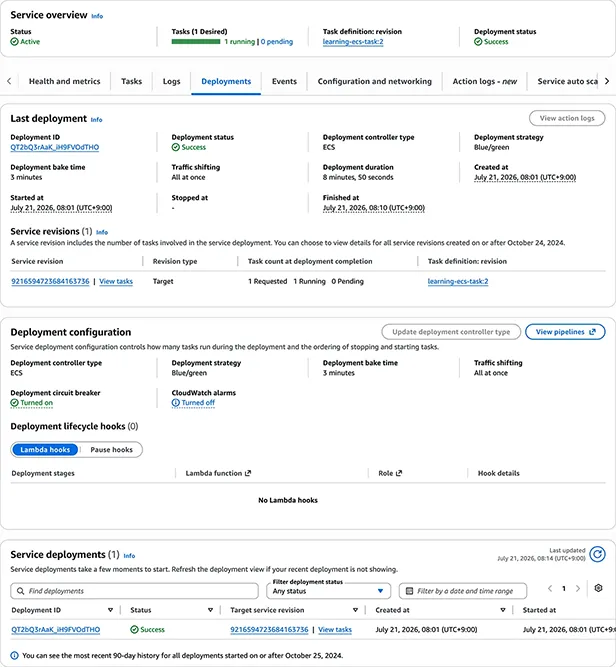Click the 0 pending tasks link
The height and width of the screenshot is (667, 616).
[277, 42]
